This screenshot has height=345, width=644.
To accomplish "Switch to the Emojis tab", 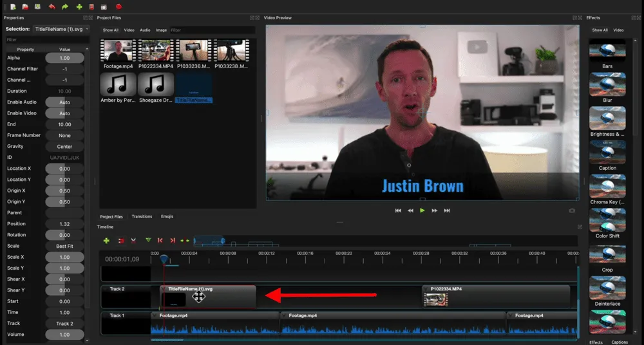I will (x=167, y=217).
